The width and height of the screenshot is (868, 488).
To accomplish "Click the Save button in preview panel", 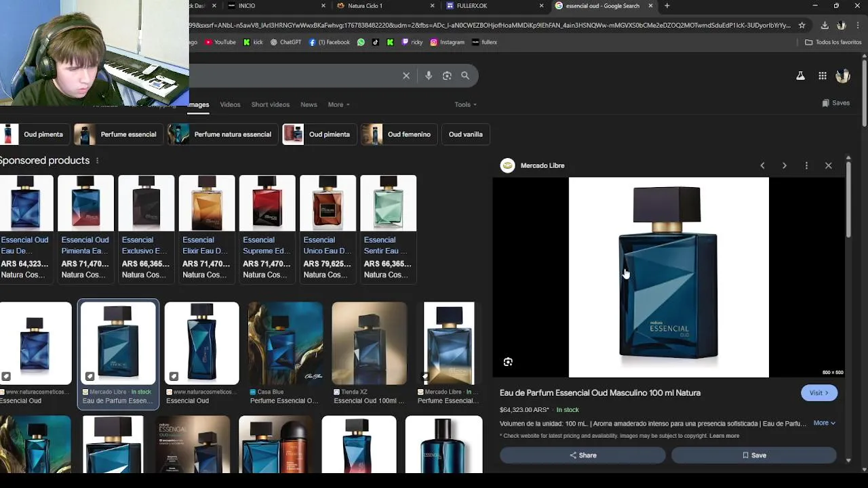I will (x=753, y=455).
